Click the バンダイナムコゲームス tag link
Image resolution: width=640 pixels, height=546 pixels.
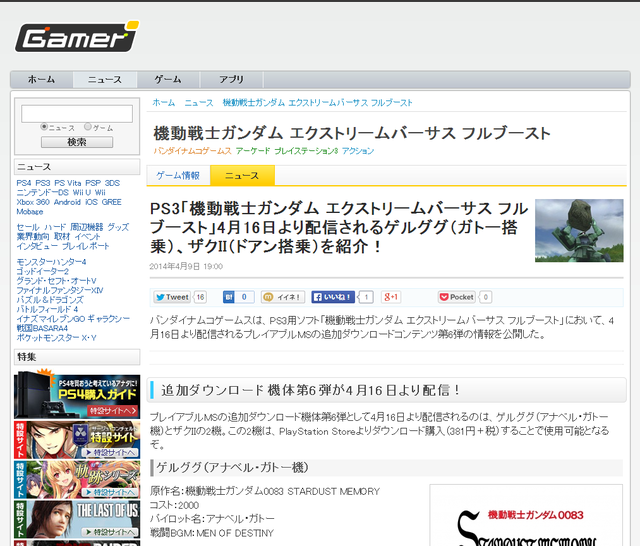coord(193,151)
